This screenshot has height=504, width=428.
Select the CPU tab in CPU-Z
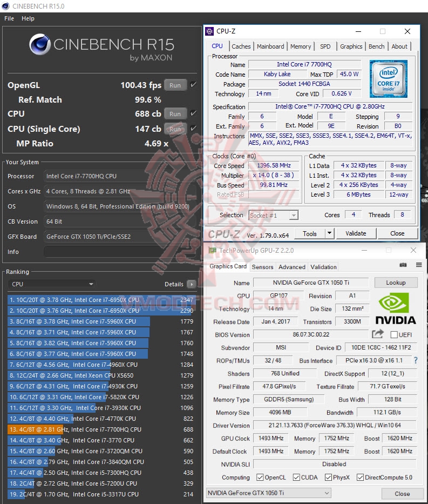[x=217, y=46]
